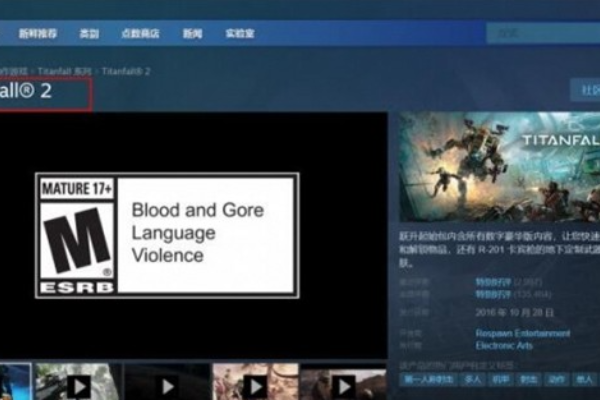The image size is (600, 400).
Task: Select the 第一人称射击 tag
Action: 429,380
